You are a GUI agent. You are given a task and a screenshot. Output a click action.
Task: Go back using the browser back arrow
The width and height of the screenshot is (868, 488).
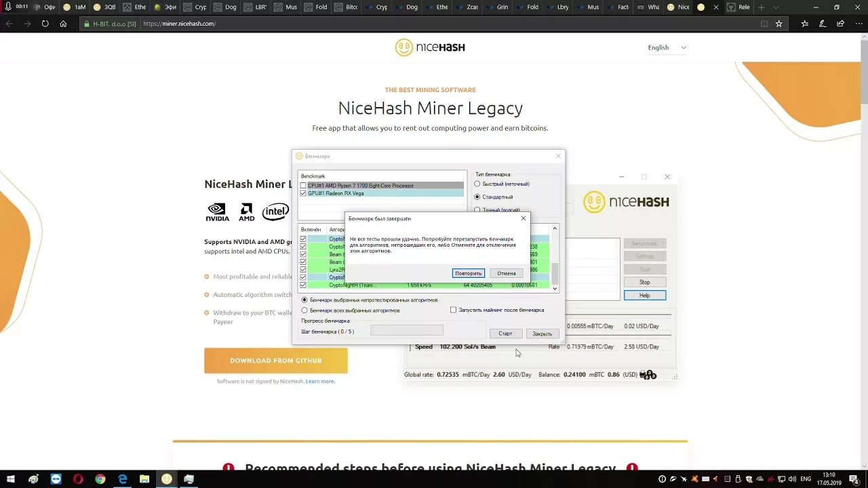(x=9, y=24)
